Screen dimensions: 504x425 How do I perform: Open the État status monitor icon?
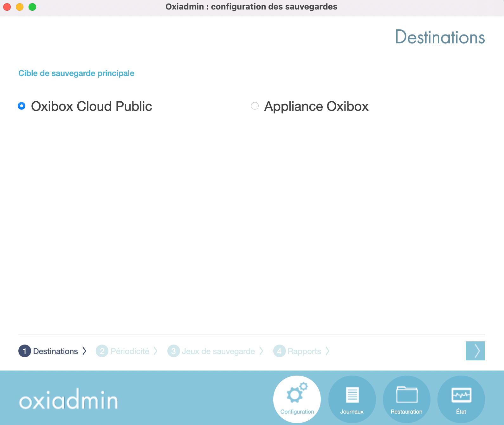coord(461,395)
